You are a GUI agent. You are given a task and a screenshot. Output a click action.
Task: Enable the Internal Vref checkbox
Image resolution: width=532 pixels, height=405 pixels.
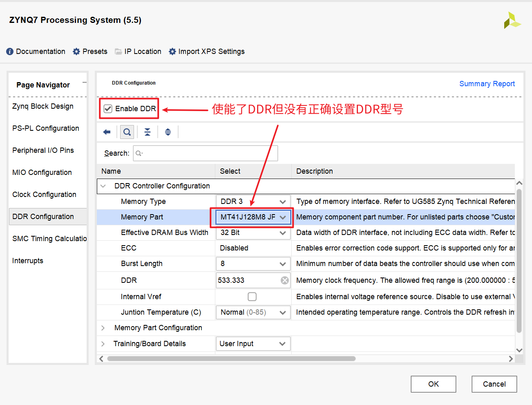252,297
